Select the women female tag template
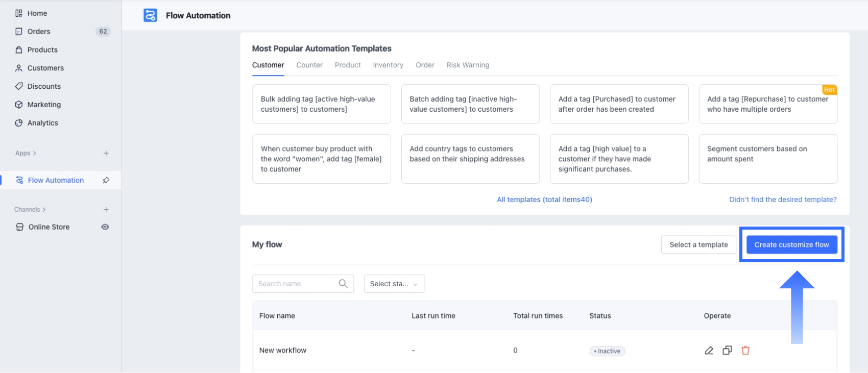The image size is (868, 373). click(x=322, y=159)
